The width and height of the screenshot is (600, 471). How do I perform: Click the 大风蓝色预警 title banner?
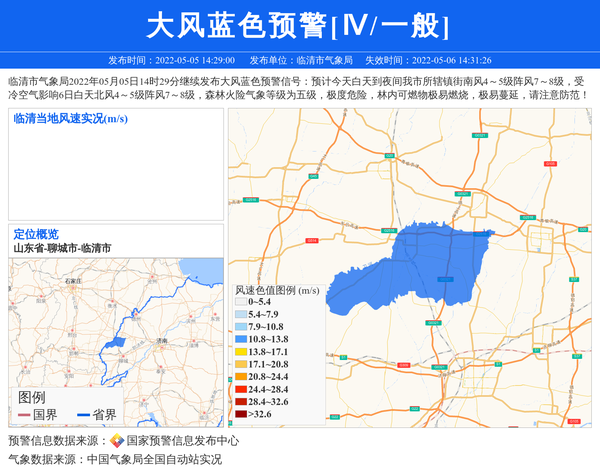[299, 25]
